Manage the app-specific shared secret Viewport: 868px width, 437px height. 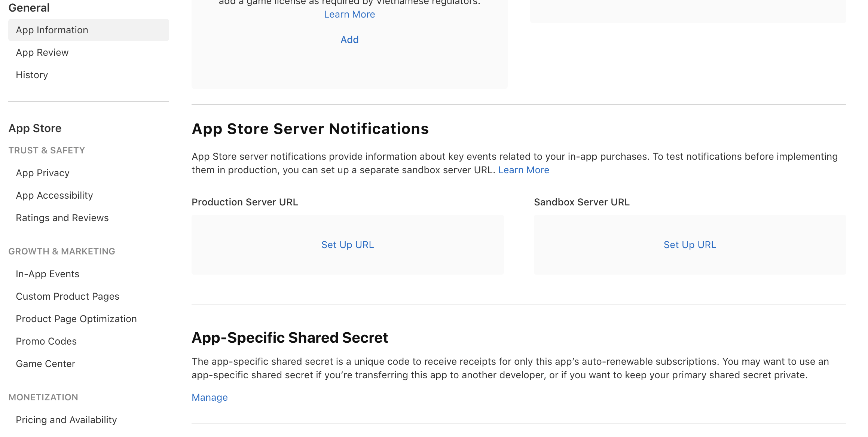coord(210,397)
